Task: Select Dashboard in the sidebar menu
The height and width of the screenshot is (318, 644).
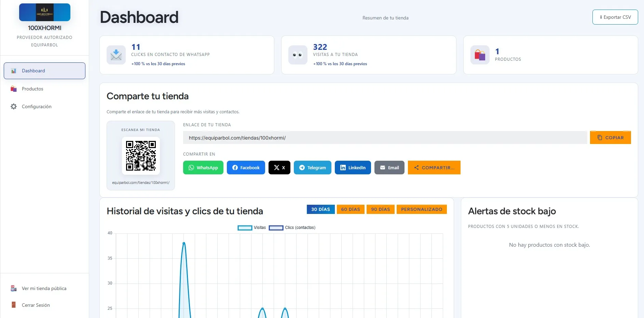Action: 44,71
